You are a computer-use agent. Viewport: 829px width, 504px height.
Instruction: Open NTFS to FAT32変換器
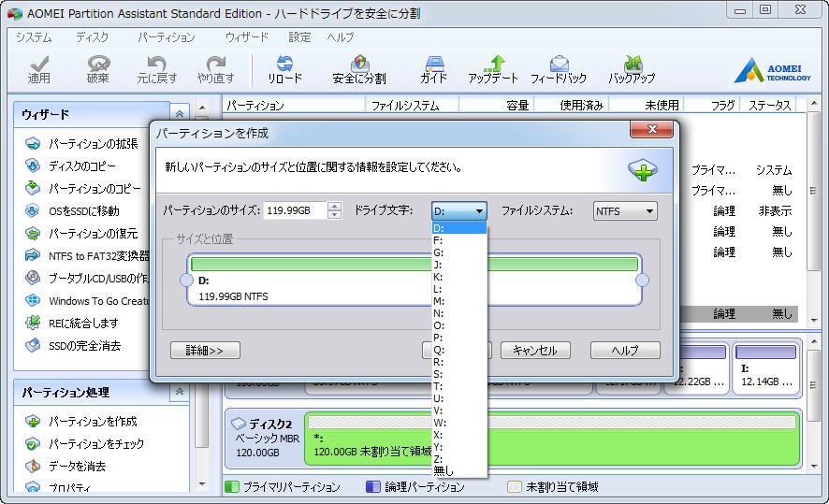pyautogui.click(x=87, y=255)
